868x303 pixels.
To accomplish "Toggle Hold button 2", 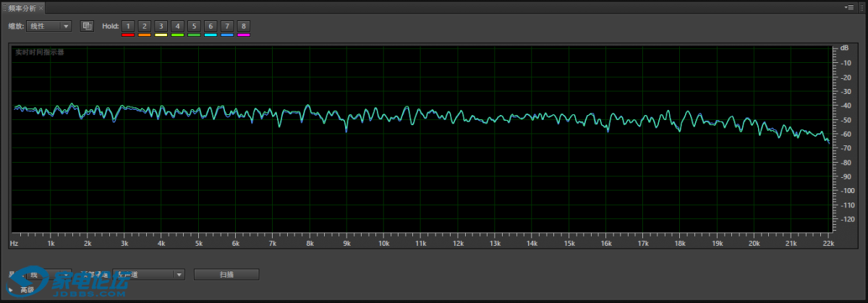I will pos(144,26).
